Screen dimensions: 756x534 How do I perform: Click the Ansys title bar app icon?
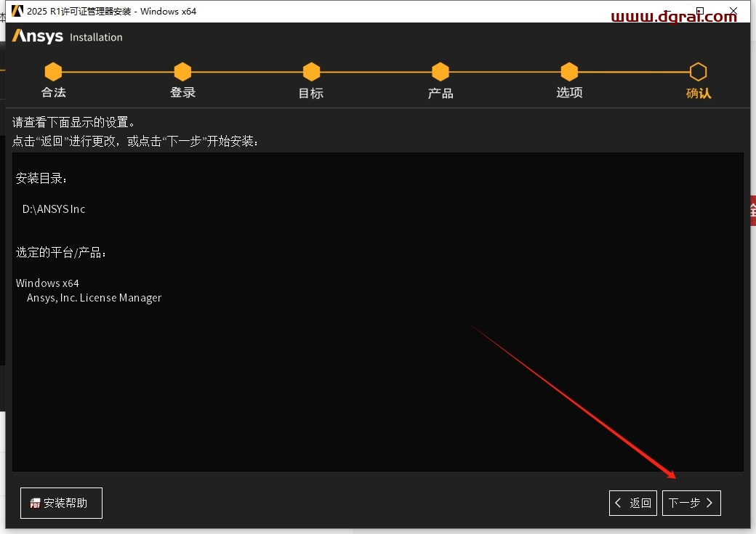click(x=17, y=11)
